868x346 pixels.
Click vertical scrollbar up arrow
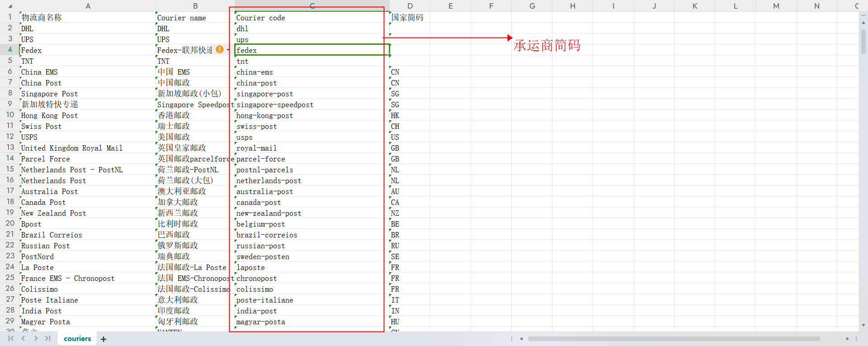863,22
